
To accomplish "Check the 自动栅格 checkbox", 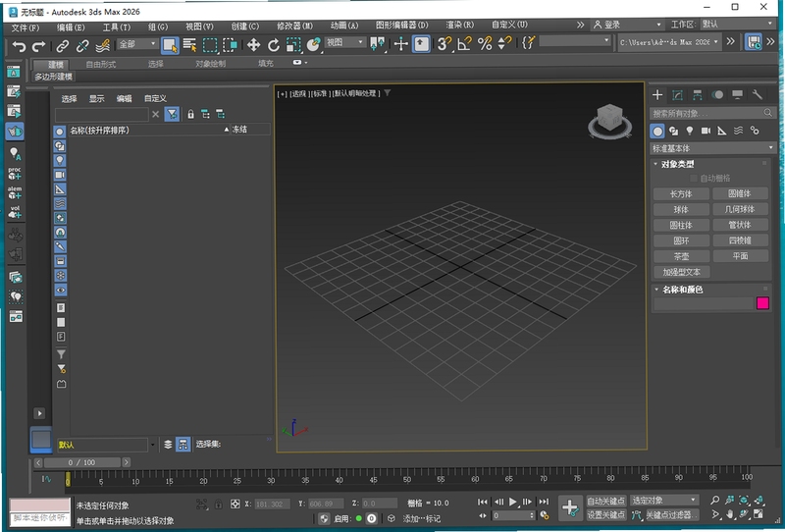I will (x=694, y=179).
